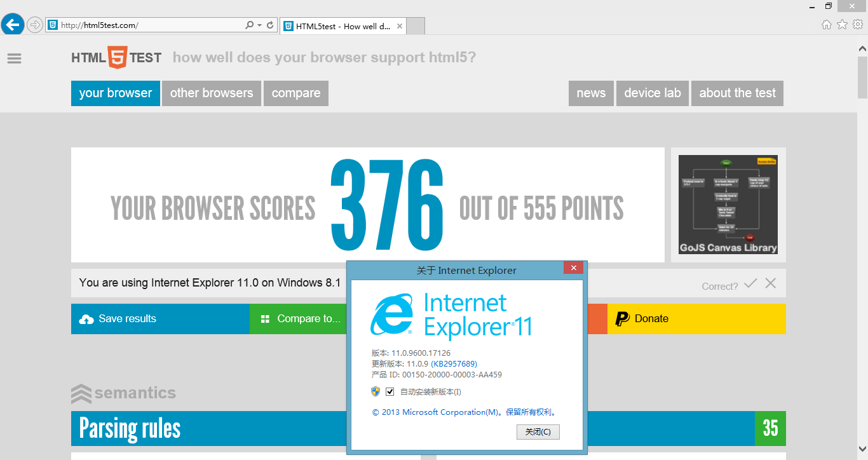Toggle the automatic install new versions checkbox
The width and height of the screenshot is (868, 460).
pos(390,392)
